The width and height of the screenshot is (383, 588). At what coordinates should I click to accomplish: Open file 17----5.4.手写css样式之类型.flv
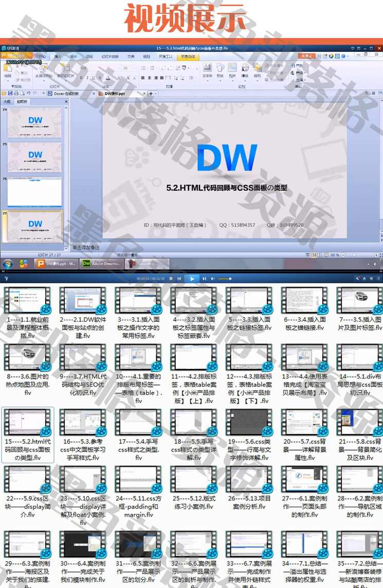[x=138, y=435]
